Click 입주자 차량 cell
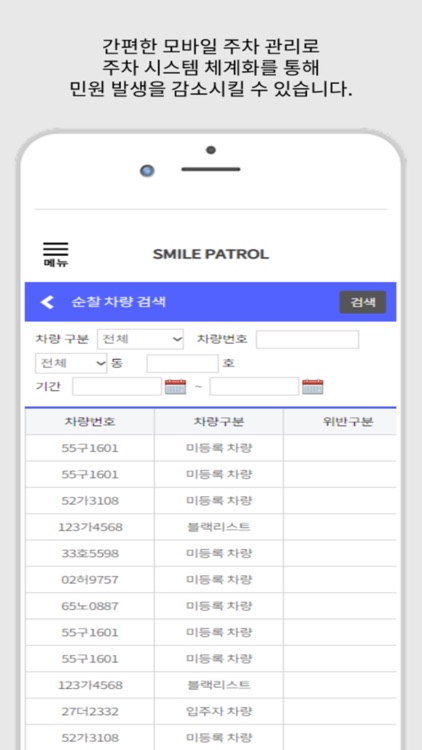The height and width of the screenshot is (750, 422). click(219, 711)
